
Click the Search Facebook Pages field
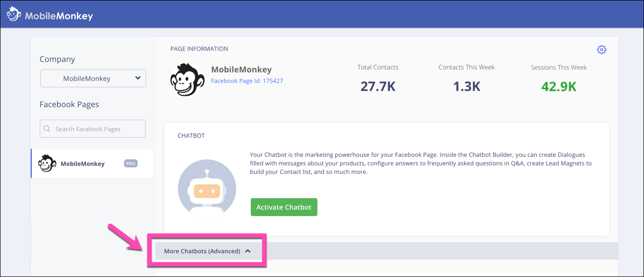click(93, 129)
